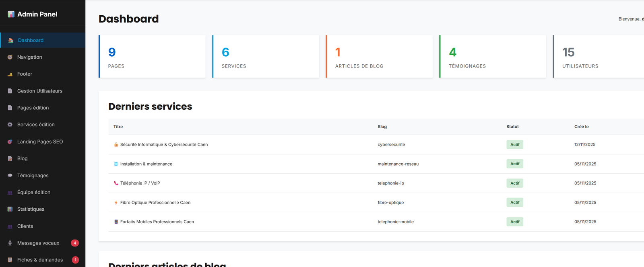Select the 15 Utilisateurs stat card
This screenshot has width=644, height=267.
[599, 56]
